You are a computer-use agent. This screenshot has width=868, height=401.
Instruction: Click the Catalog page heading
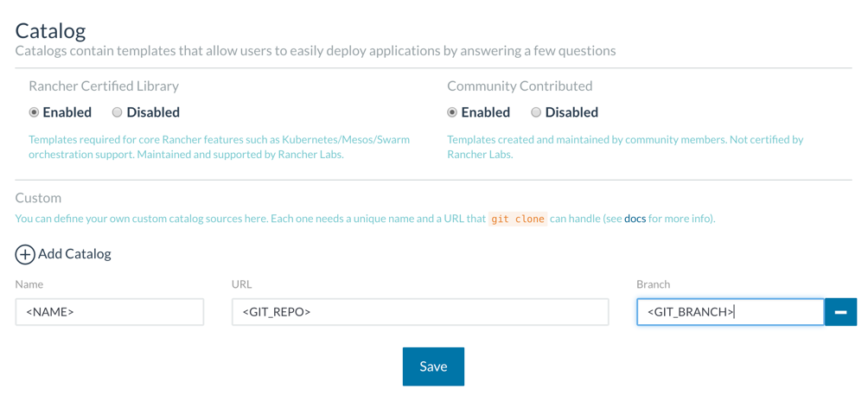click(50, 31)
